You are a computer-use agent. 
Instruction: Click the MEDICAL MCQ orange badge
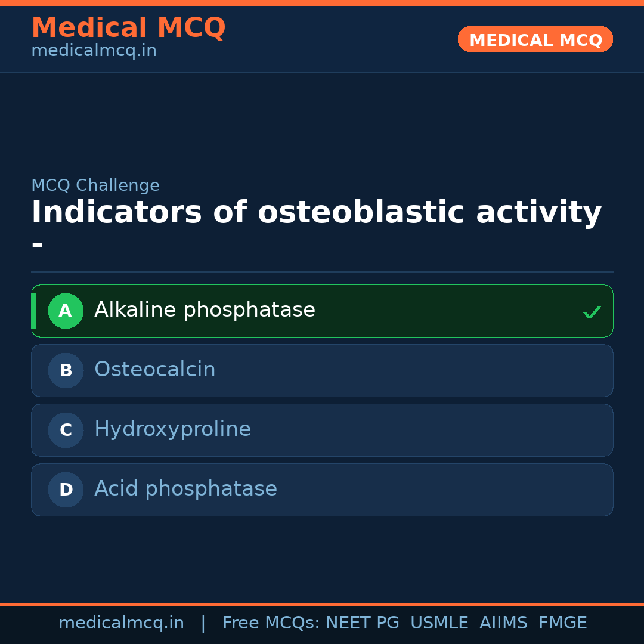(535, 39)
